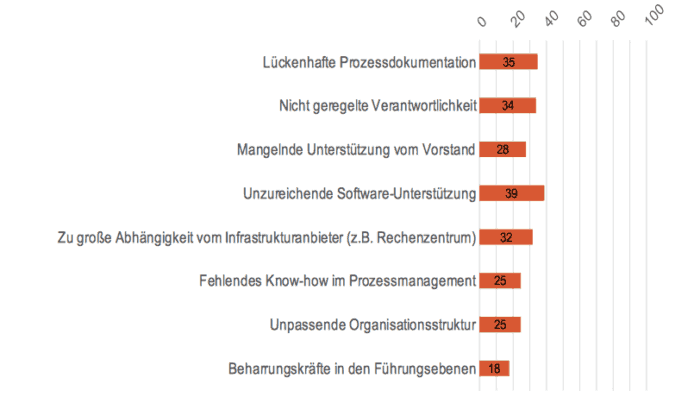The width and height of the screenshot is (700, 397).
Task: Click the Mangelnde Unterstützung vom Vorstand label
Action: coord(356,150)
